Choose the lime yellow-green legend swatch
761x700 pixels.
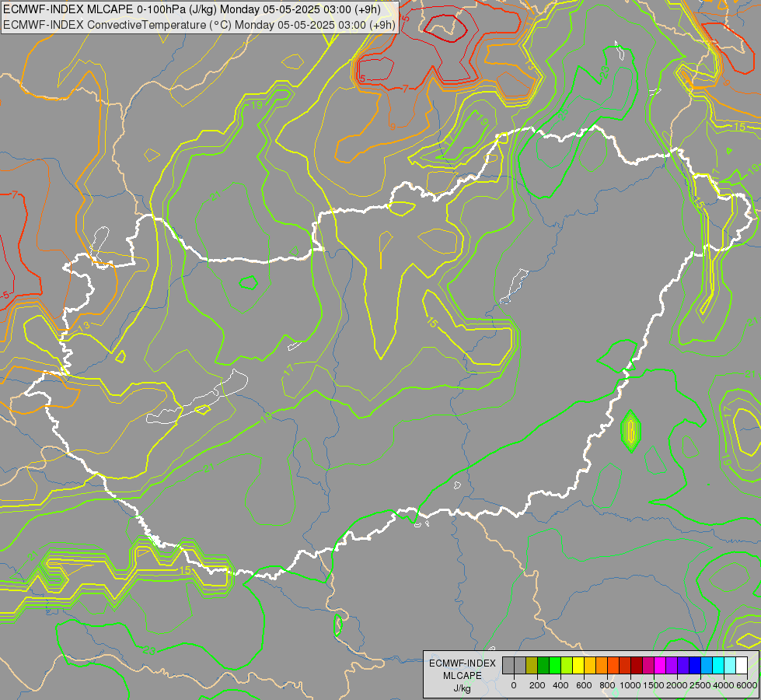click(567, 665)
